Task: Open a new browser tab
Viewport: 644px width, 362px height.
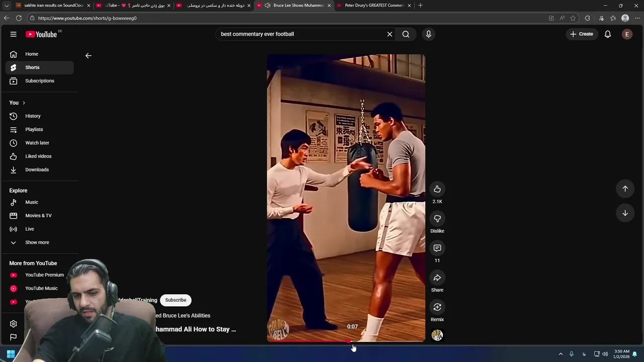Action: (421, 6)
